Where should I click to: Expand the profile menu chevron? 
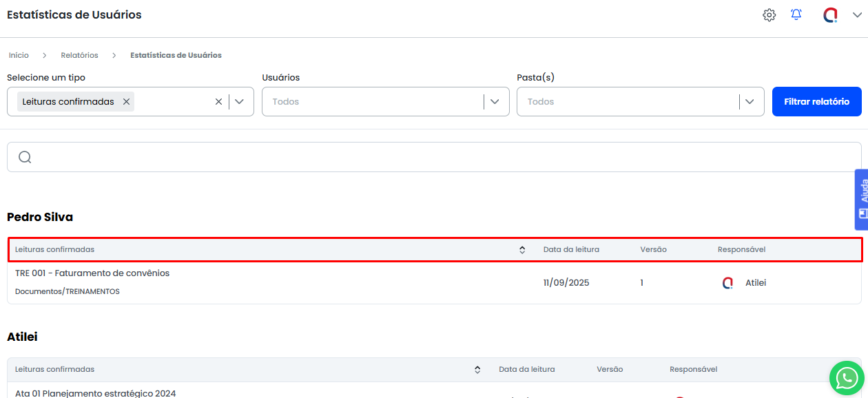point(857,15)
